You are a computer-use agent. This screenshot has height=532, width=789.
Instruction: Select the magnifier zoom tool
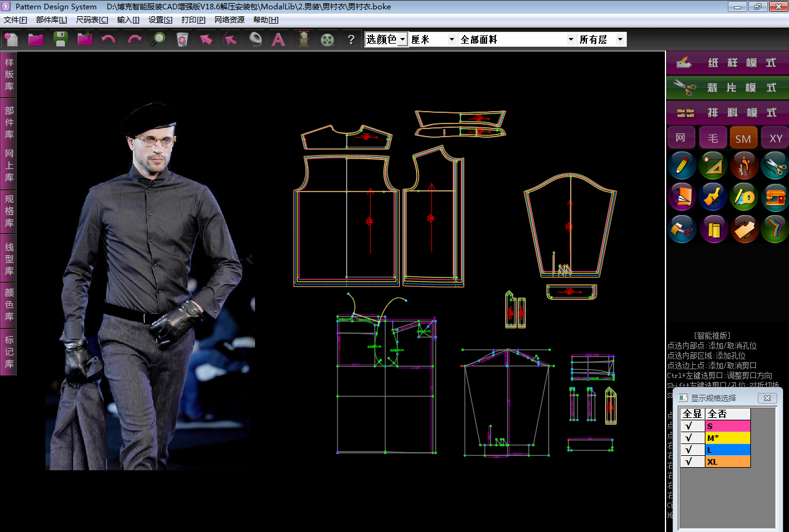coord(158,39)
